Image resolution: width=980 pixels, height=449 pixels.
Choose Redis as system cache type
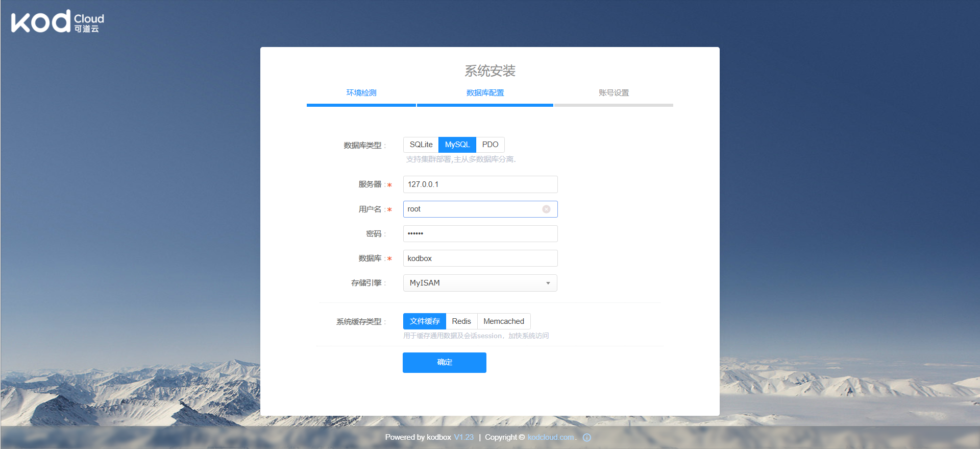pos(461,321)
